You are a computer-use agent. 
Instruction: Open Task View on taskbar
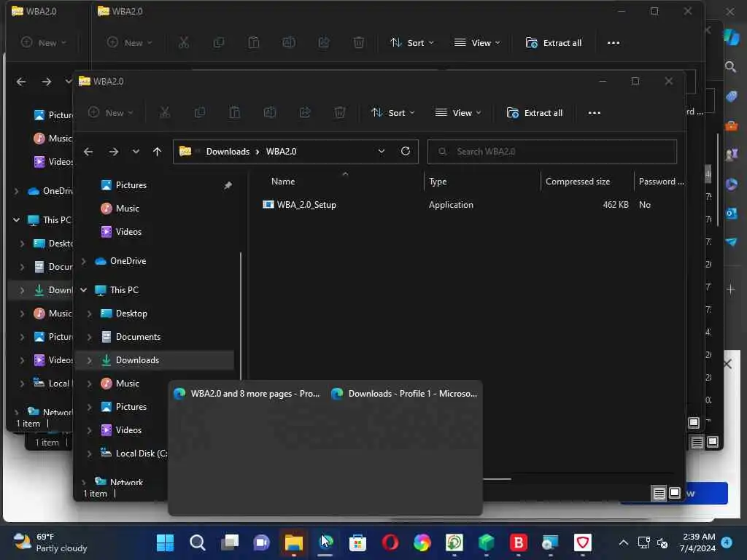230,542
